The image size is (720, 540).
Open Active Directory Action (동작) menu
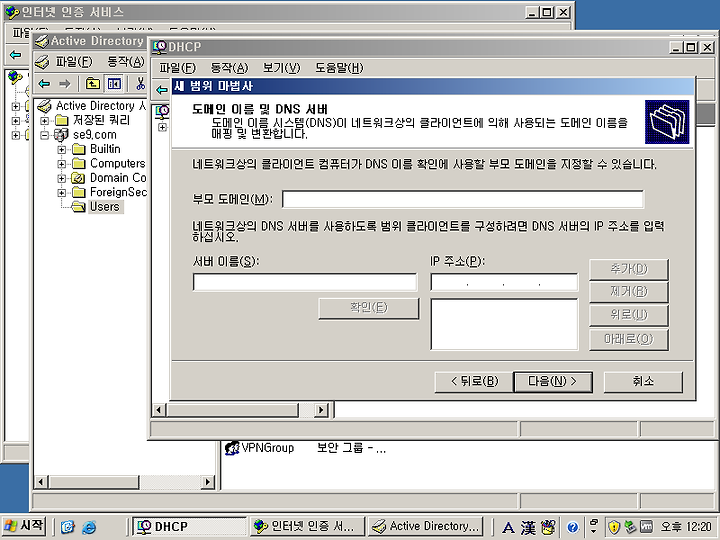[x=126, y=62]
